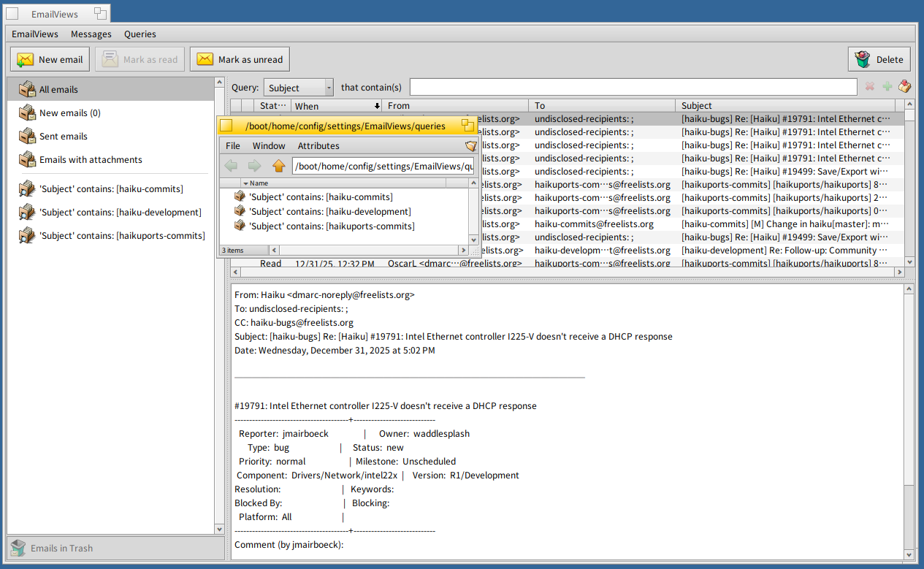Toggle zoom of the queries Tracker window
This screenshot has height=569, width=924.
click(467, 126)
